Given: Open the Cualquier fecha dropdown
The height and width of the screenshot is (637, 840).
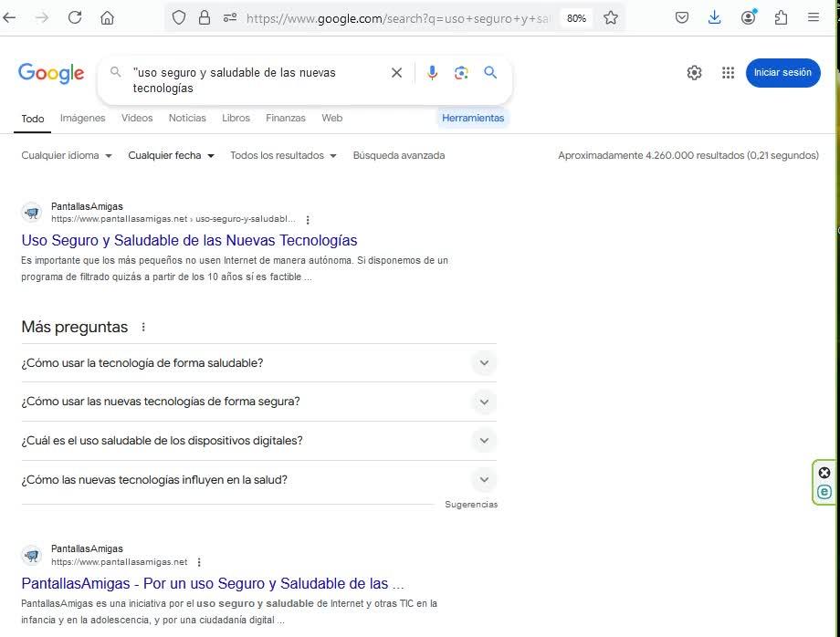Looking at the screenshot, I should tap(171, 155).
